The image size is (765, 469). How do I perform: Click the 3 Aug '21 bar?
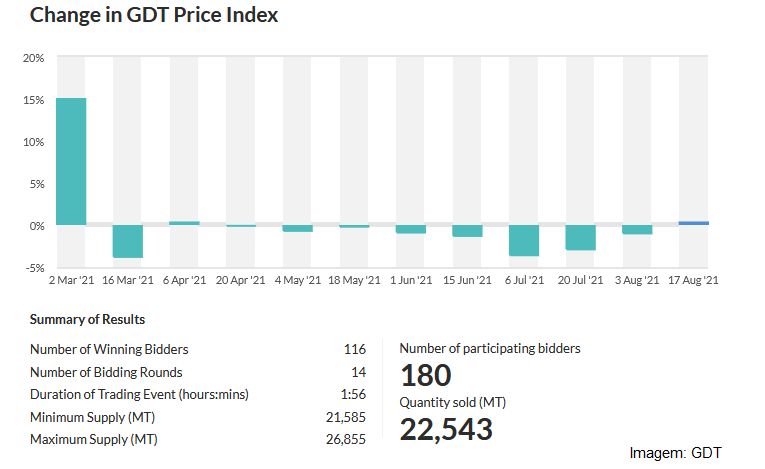click(x=637, y=229)
